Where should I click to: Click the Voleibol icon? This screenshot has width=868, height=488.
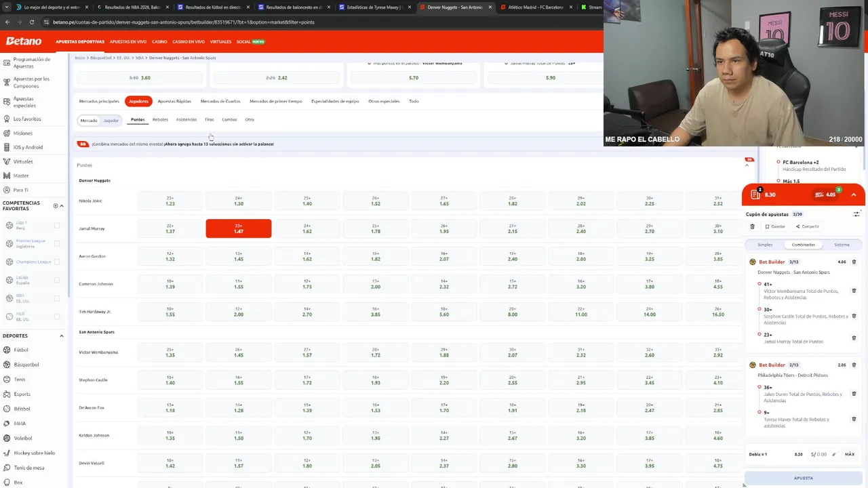tap(7, 438)
